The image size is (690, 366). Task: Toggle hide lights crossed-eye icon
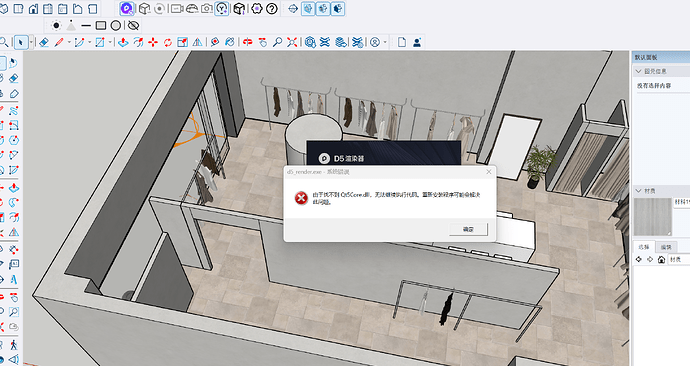[133, 26]
